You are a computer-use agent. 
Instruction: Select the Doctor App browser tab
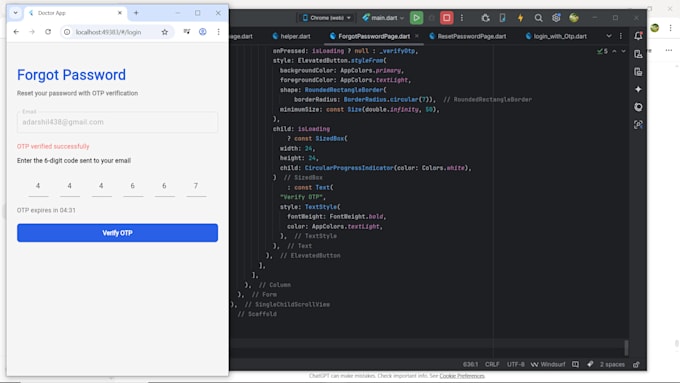coord(72,13)
